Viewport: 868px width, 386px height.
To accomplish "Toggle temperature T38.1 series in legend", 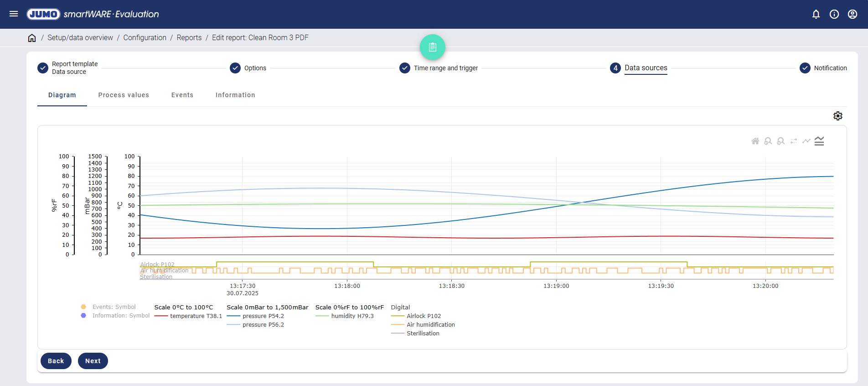I will click(x=196, y=316).
